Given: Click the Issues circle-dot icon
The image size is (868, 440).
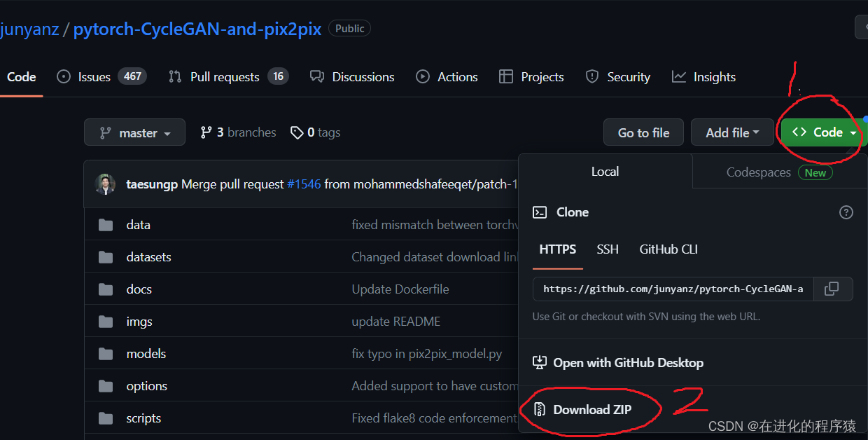Looking at the screenshot, I should [x=64, y=77].
